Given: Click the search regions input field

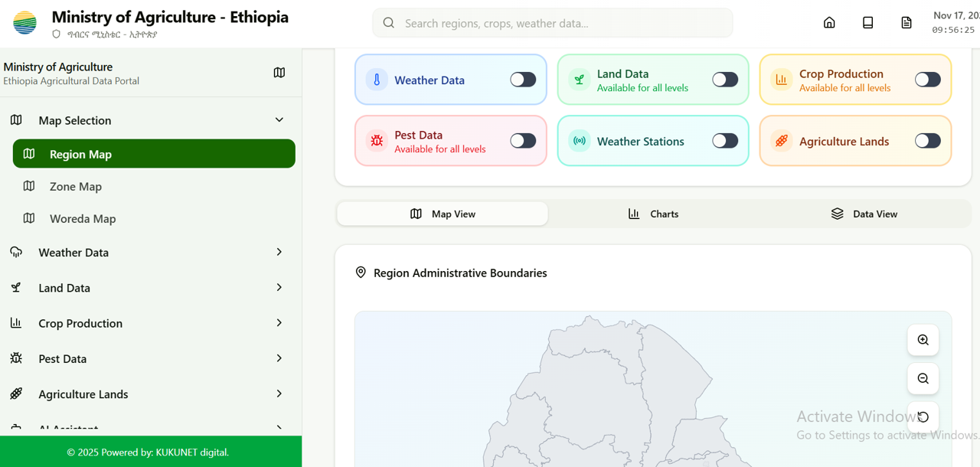Looking at the screenshot, I should coord(552,22).
